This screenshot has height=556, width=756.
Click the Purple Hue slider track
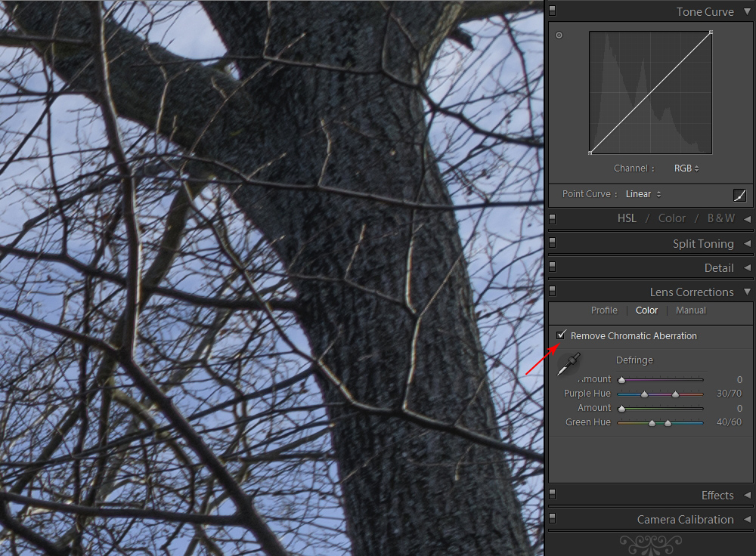click(660, 394)
